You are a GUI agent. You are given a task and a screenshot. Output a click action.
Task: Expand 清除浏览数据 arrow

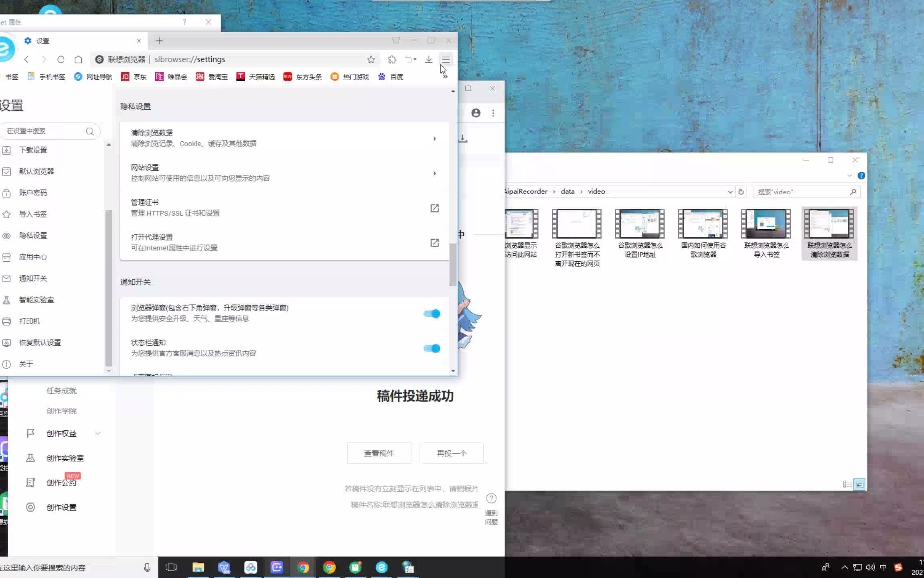[435, 138]
